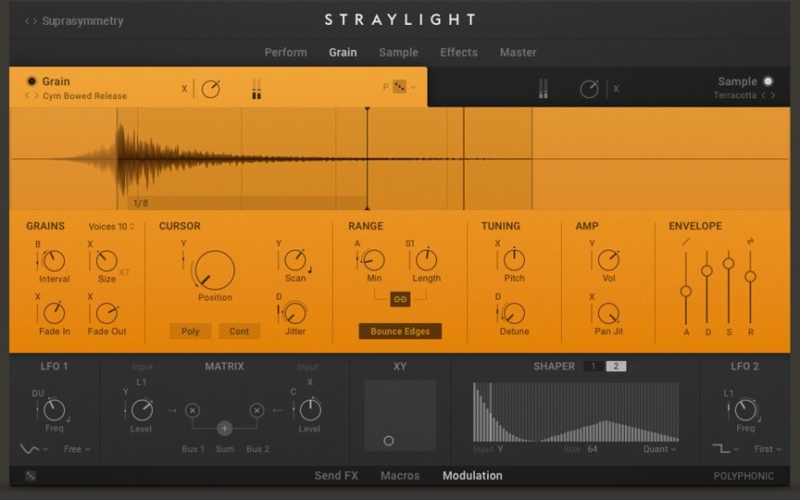Click the link icon between Min and Length
This screenshot has height=500, width=800.
[x=400, y=299]
